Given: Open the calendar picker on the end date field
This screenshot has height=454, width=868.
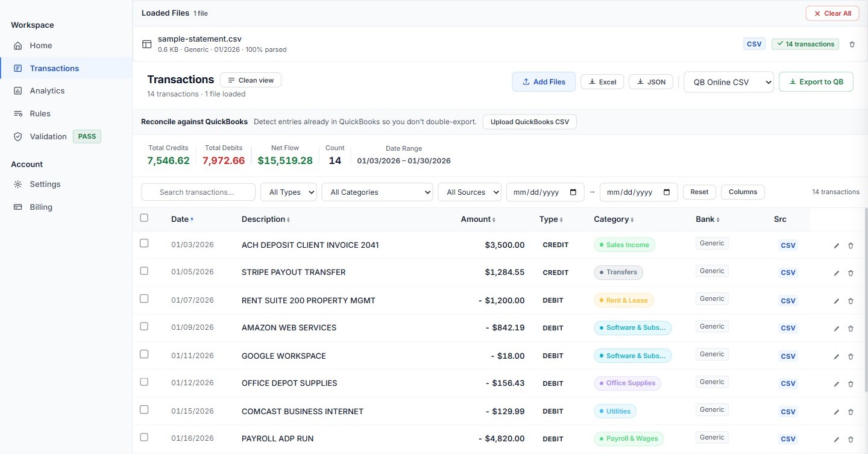Looking at the screenshot, I should coord(667,192).
